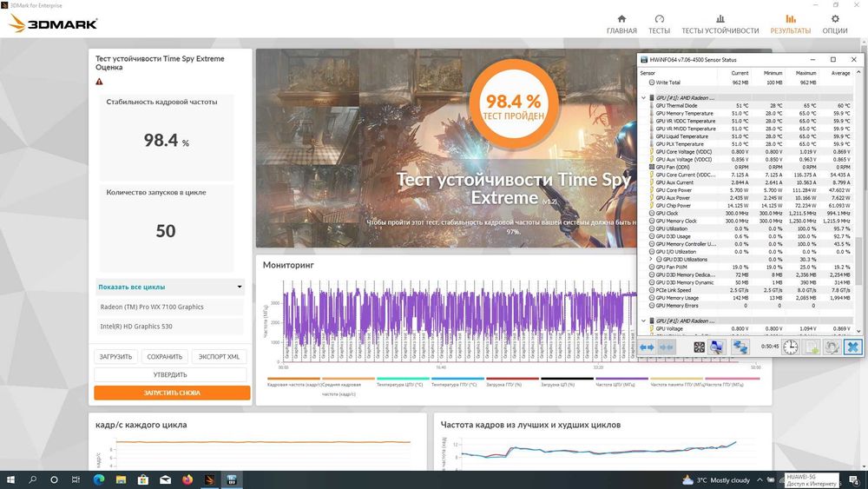Collapse first GPU [#1]: AMD Radeon group
The width and height of the screenshot is (868, 489).
[643, 97]
